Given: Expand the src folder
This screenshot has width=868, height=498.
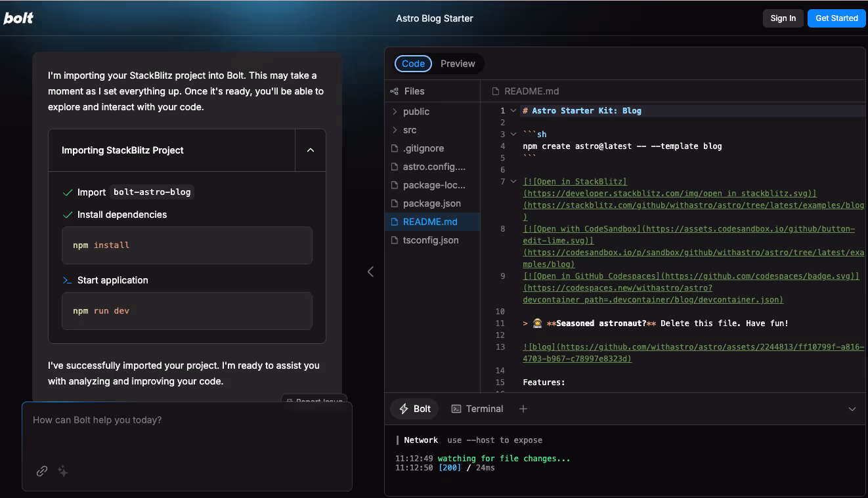Looking at the screenshot, I should click(x=409, y=130).
